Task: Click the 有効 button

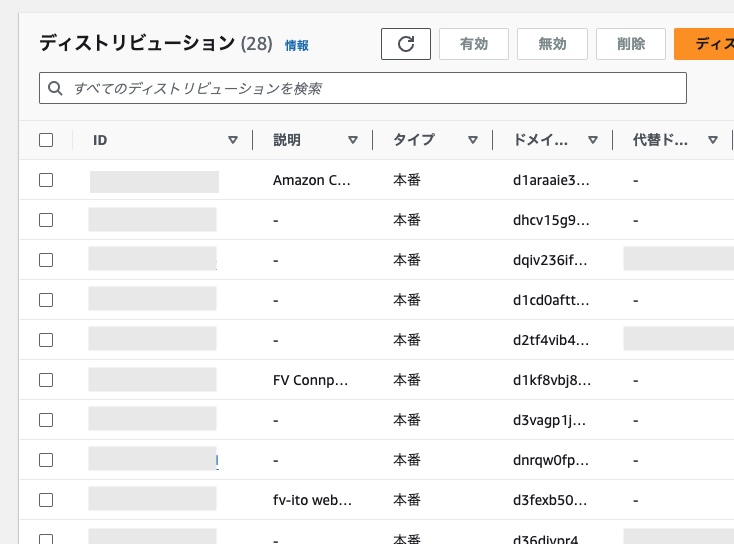Action: click(474, 44)
